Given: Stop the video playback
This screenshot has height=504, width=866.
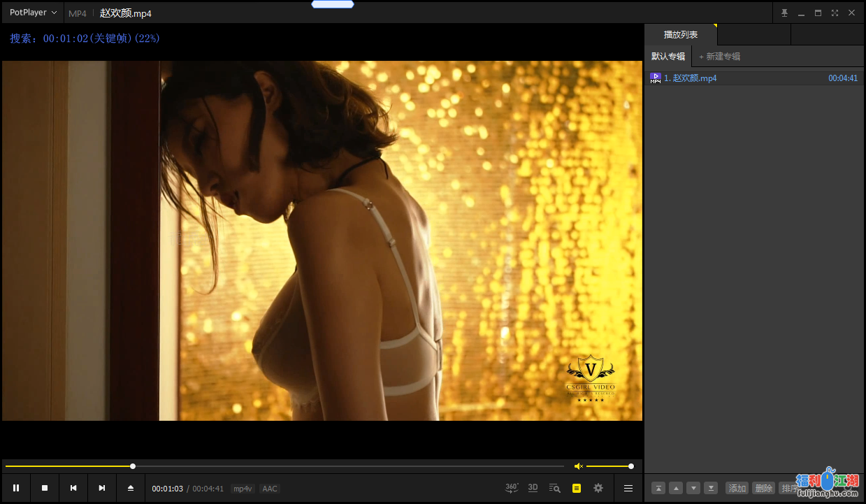Looking at the screenshot, I should click(45, 488).
